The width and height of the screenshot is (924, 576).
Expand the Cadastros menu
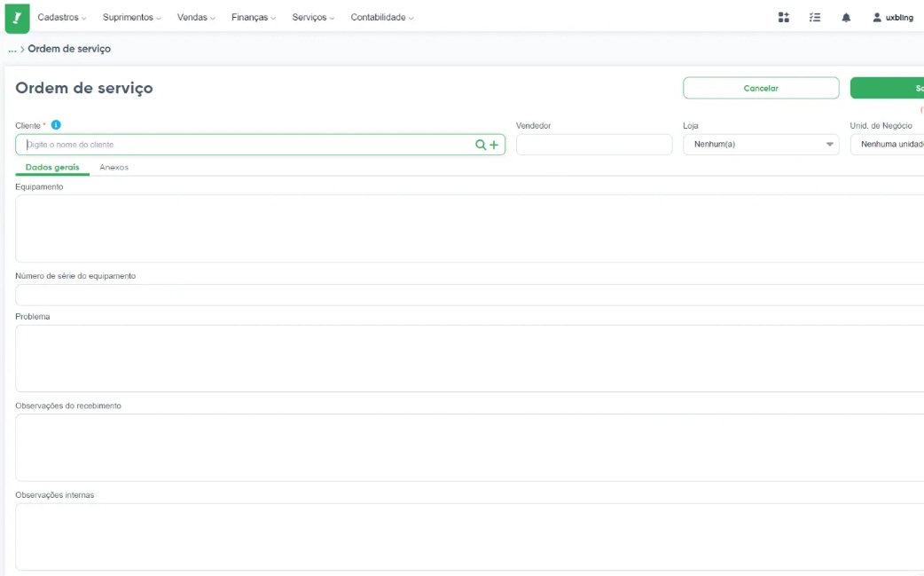click(x=62, y=18)
